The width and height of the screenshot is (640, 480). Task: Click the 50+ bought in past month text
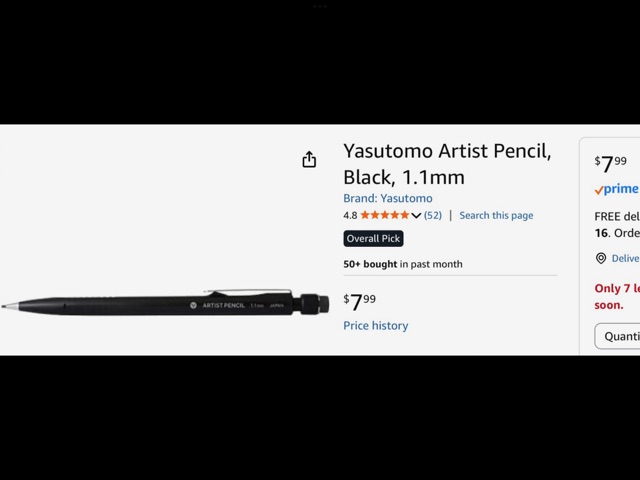point(403,264)
